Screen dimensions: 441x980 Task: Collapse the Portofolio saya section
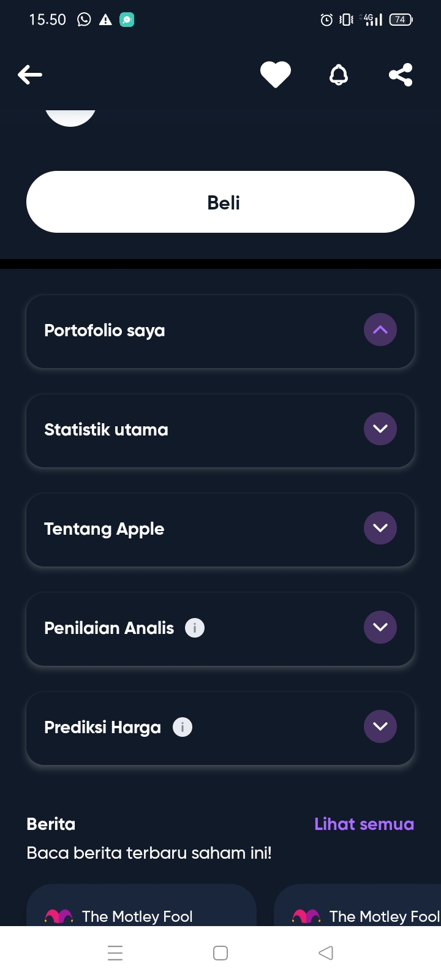380,330
